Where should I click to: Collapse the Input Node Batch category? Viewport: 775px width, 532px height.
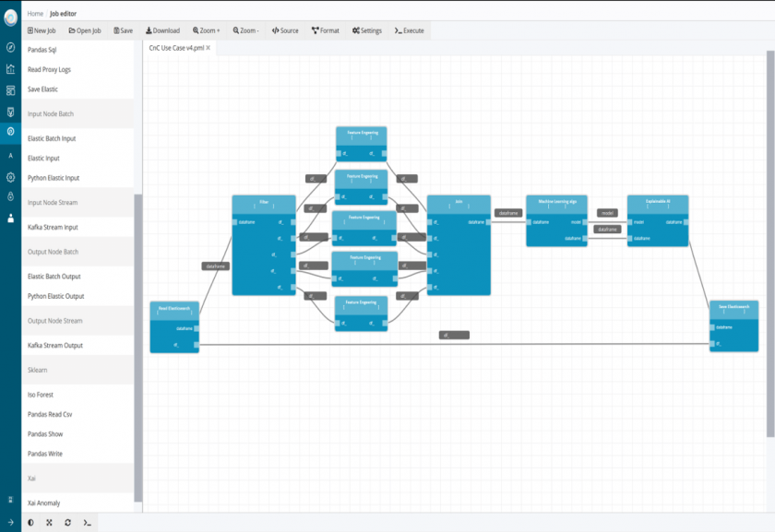point(51,114)
